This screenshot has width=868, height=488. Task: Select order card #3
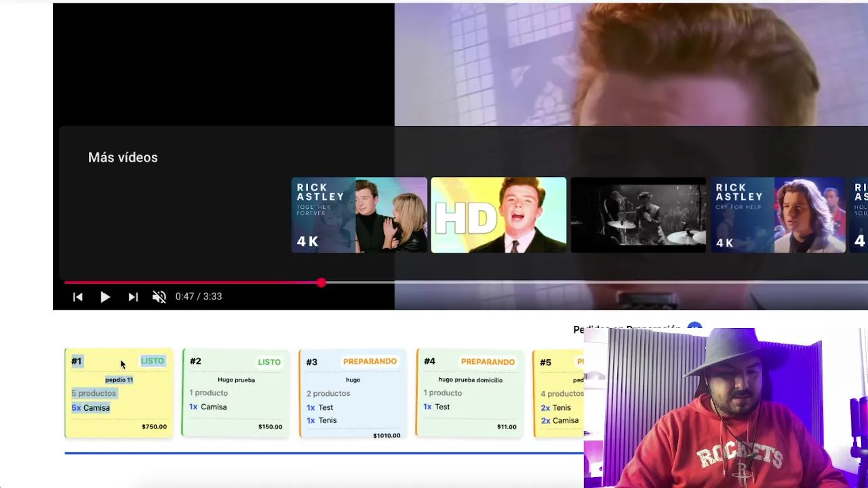[353, 394]
